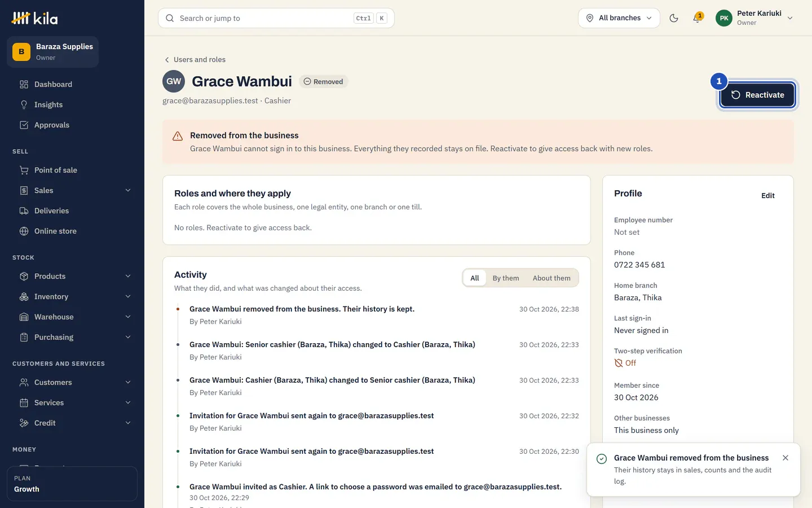Click the Reactivate button
The width and height of the screenshot is (812, 508).
click(757, 95)
